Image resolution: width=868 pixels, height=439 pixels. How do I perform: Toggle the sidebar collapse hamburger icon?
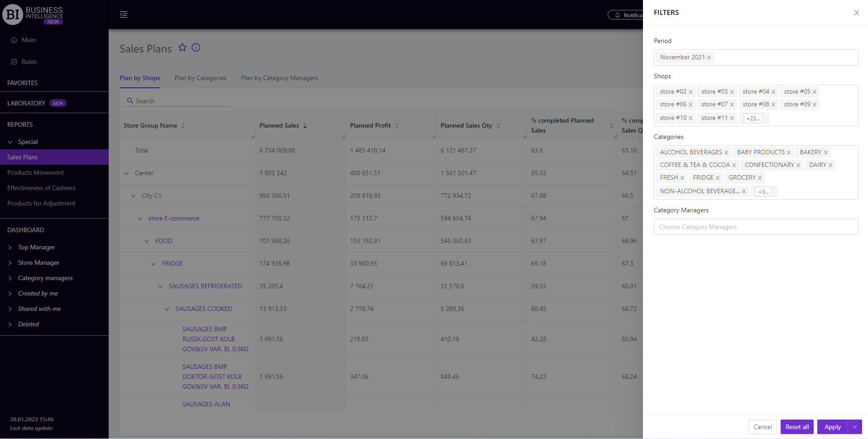click(124, 14)
